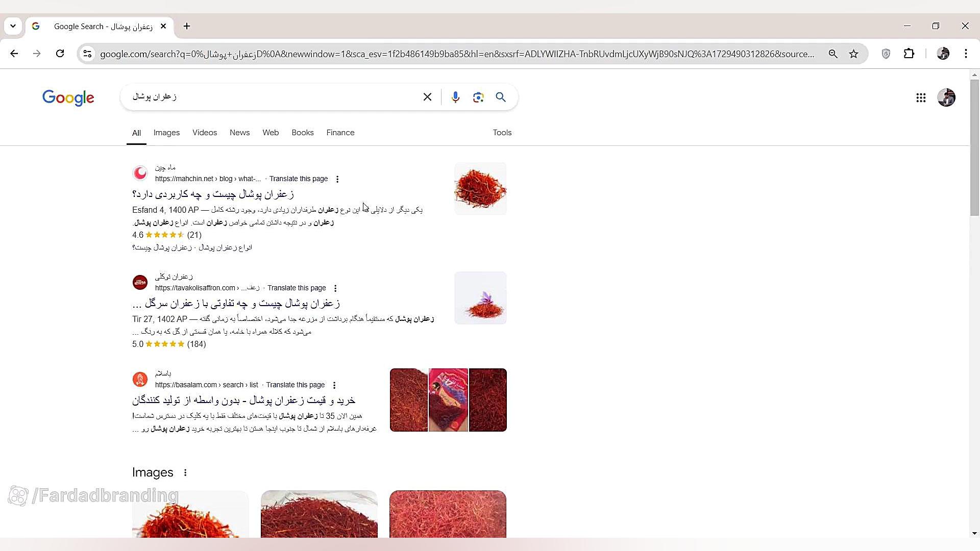View site information icon in the address bar
This screenshot has height=551, width=980.
click(87, 54)
